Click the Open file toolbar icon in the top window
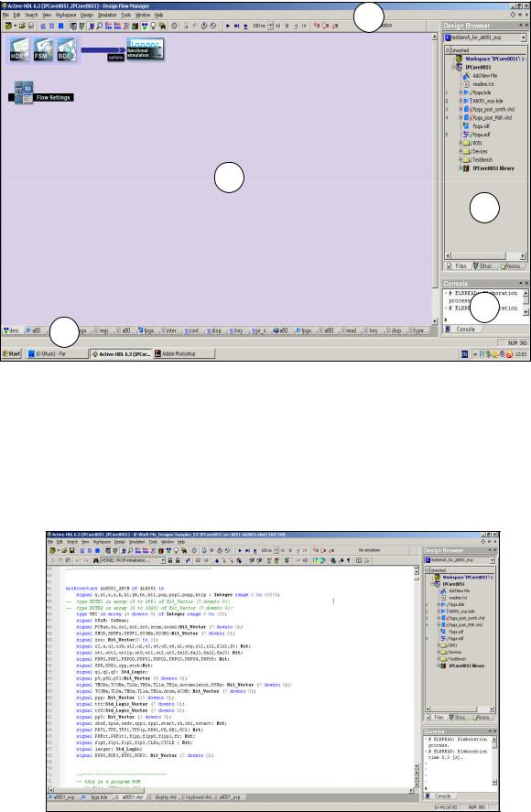The width and height of the screenshot is (531, 812). tap(22, 26)
